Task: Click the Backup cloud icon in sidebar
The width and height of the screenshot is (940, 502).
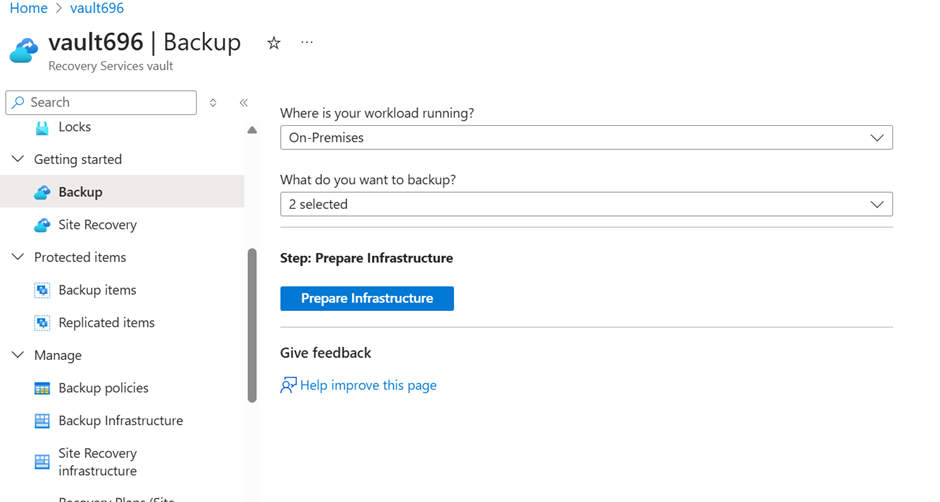Action: 42,192
